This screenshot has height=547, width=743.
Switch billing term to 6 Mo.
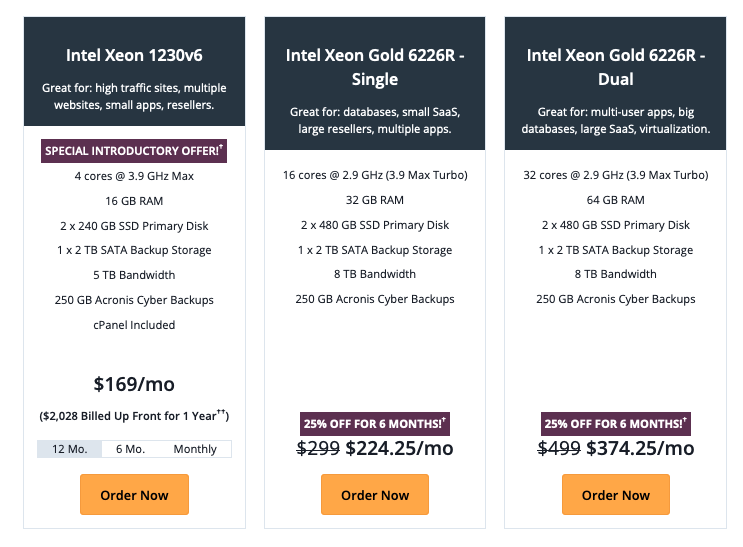[130, 449]
